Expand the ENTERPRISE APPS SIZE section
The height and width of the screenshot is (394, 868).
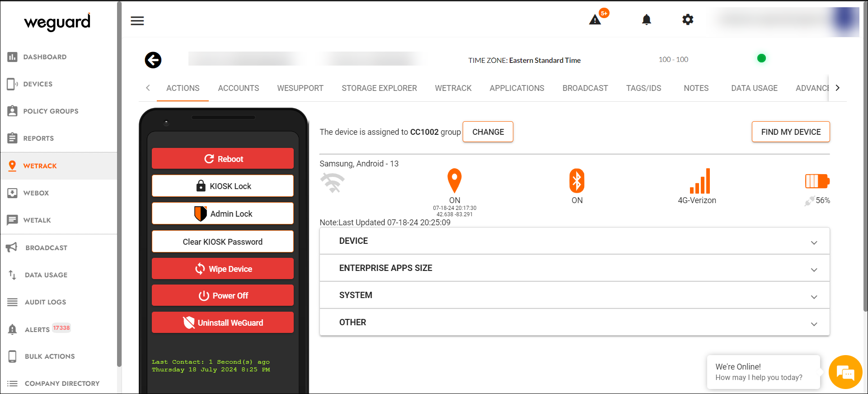coord(575,268)
